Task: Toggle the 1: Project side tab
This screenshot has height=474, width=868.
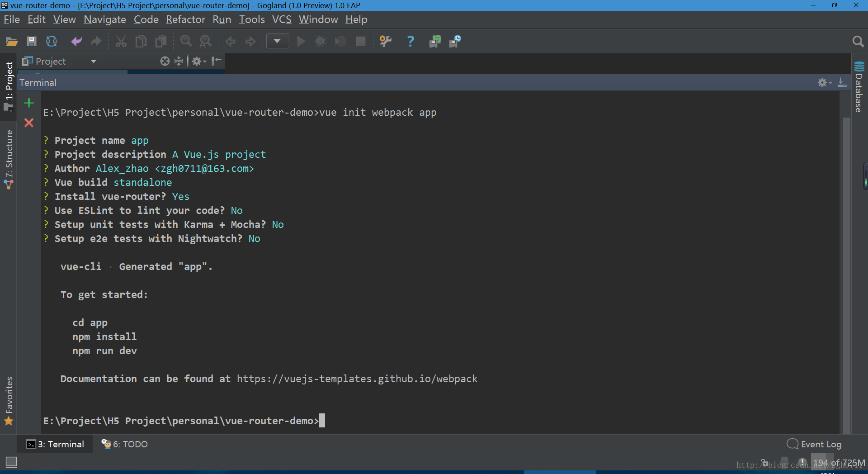Action: [9, 86]
